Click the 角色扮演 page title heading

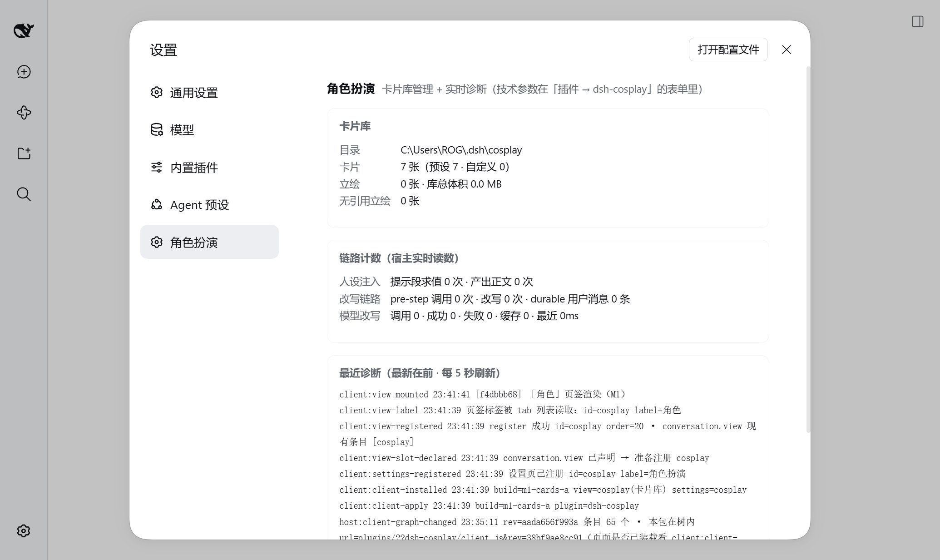[351, 89]
